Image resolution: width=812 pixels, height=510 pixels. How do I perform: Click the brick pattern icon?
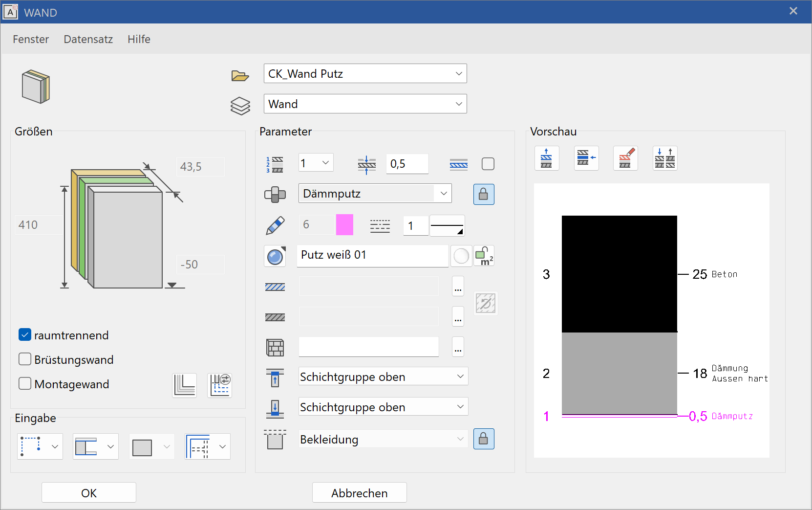275,348
